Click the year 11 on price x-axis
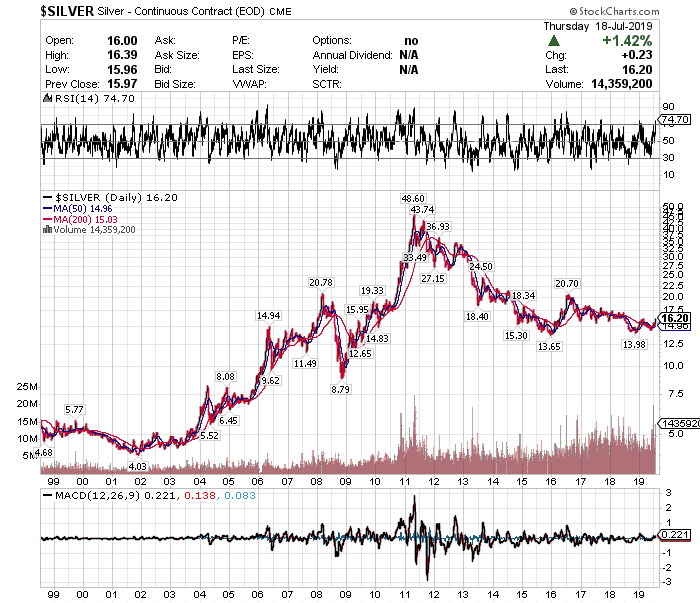Screen dimensions: 700x603 click(x=404, y=482)
